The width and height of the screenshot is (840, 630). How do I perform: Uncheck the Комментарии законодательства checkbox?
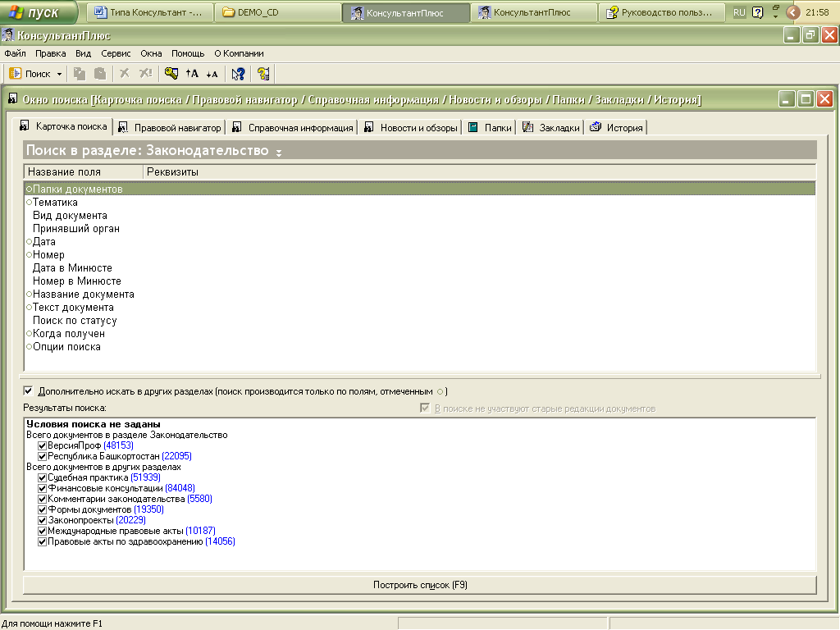pos(43,500)
